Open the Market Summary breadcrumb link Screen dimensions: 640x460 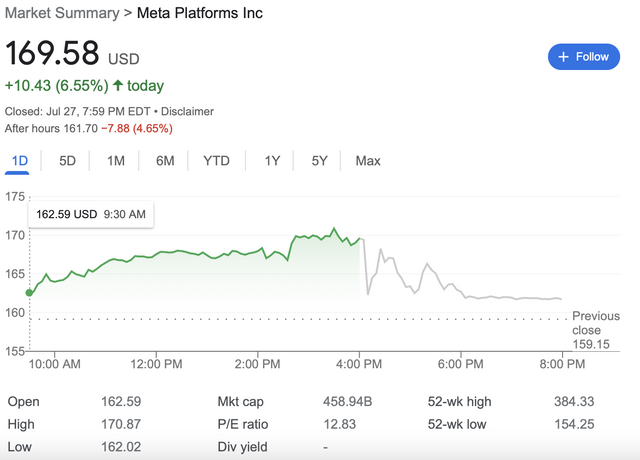pos(62,13)
